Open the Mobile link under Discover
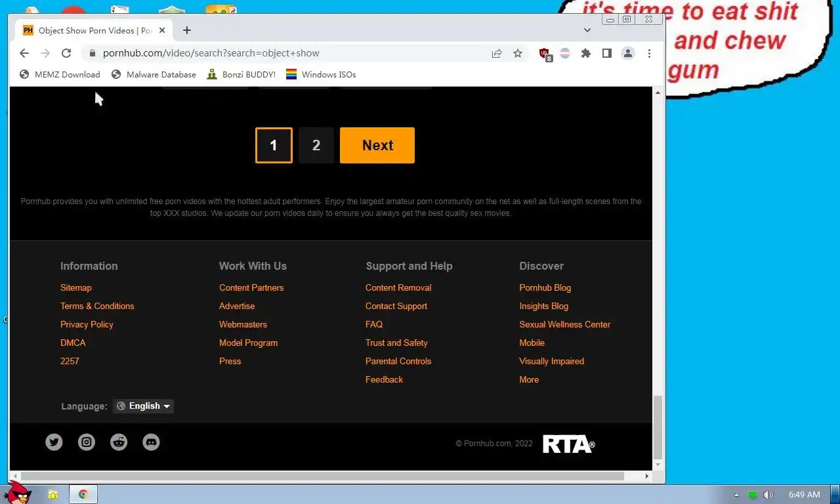Viewport: 840px width, 504px height. click(532, 343)
